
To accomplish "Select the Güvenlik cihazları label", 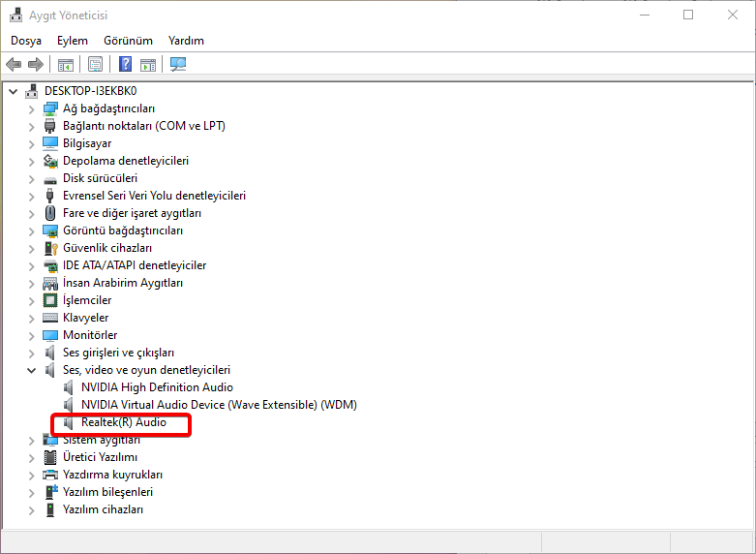I will click(x=107, y=248).
